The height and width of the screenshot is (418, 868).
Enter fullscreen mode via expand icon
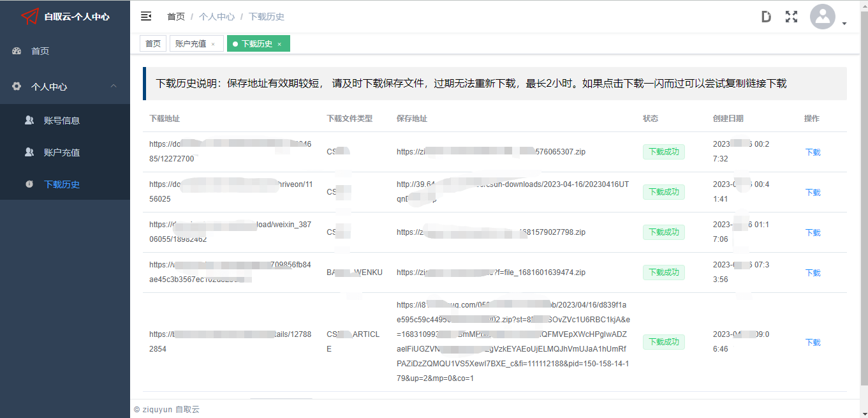tap(791, 17)
